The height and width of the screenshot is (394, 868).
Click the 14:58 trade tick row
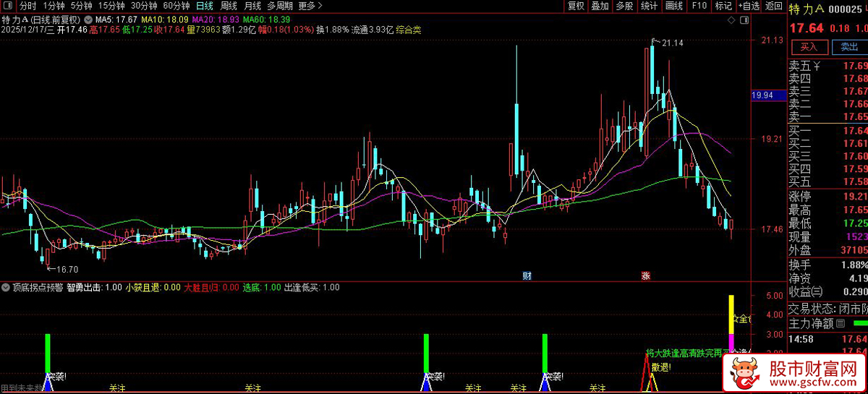click(x=828, y=339)
